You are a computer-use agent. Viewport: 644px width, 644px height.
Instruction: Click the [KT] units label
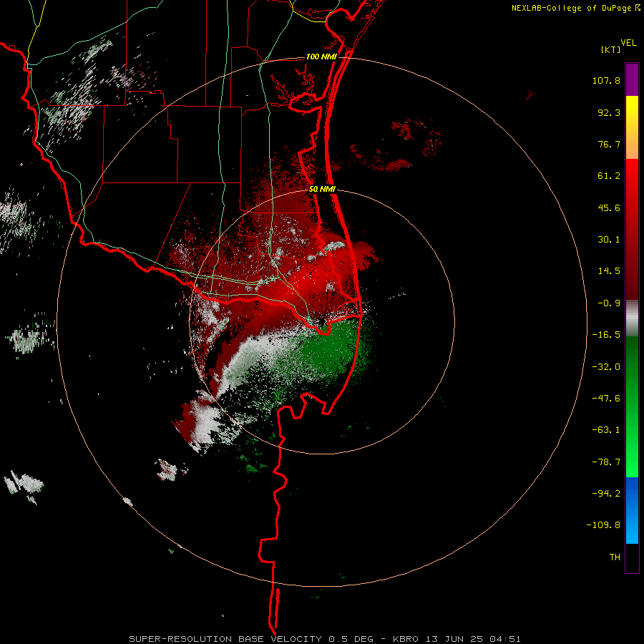click(611, 49)
